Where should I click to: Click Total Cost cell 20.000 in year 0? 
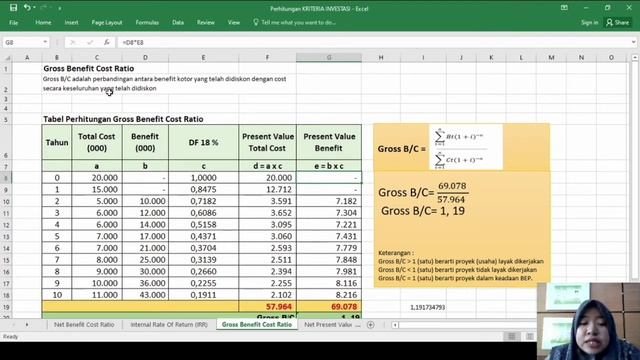tap(97, 178)
